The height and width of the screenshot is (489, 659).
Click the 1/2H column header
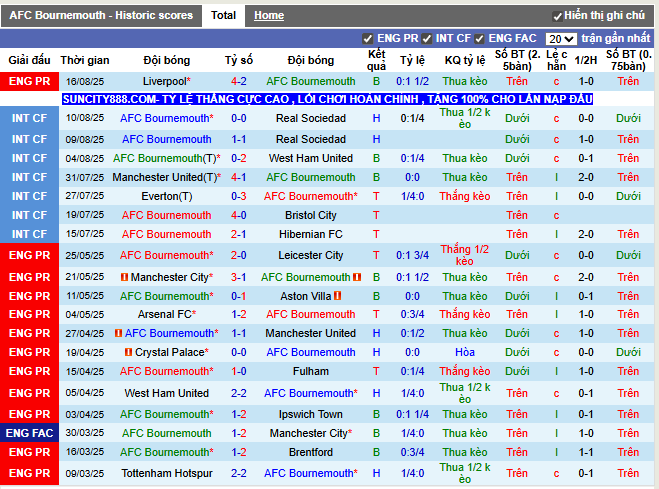click(x=586, y=60)
